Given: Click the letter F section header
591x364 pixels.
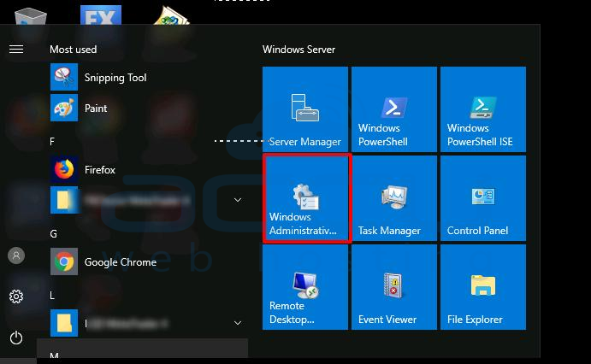Looking at the screenshot, I should coord(52,142).
